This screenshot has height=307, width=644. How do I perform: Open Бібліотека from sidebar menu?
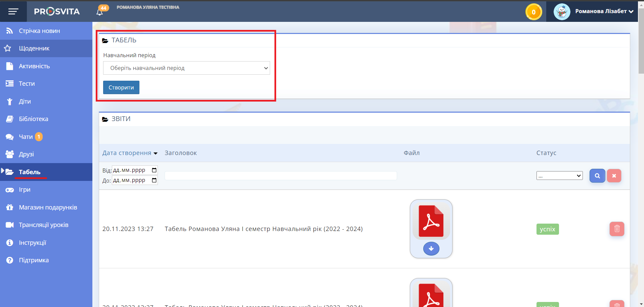pyautogui.click(x=33, y=119)
